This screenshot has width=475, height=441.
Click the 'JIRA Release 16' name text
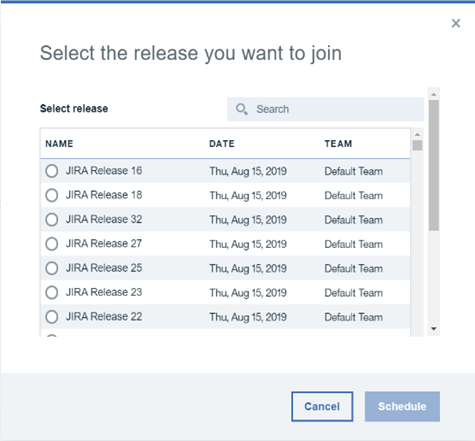click(x=104, y=171)
